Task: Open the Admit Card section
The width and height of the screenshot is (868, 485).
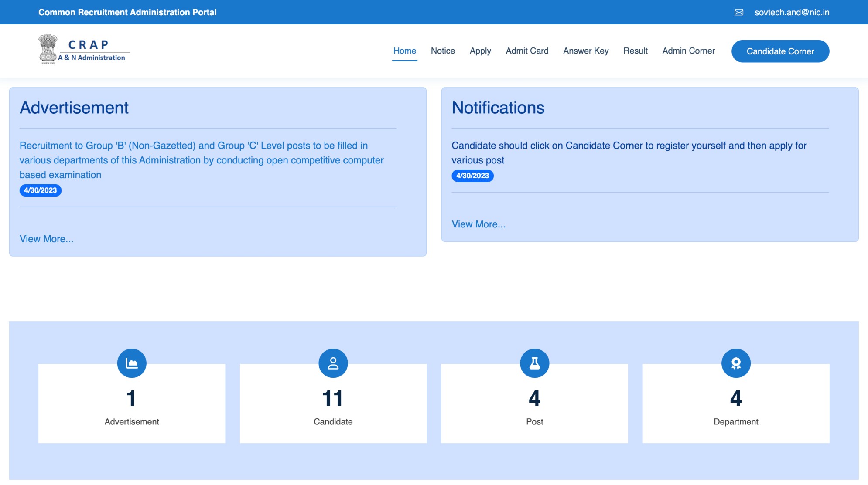Action: [527, 51]
